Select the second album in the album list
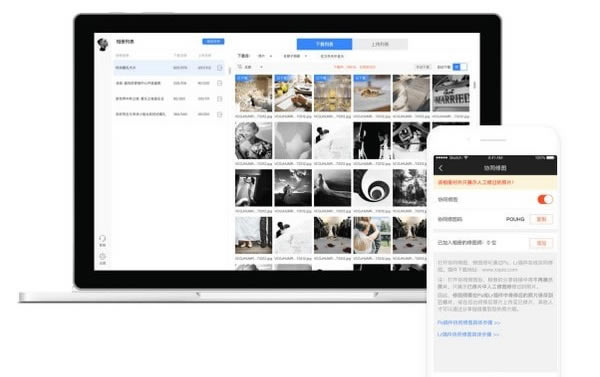Image resolution: width=600 pixels, height=377 pixels. pyautogui.click(x=169, y=83)
